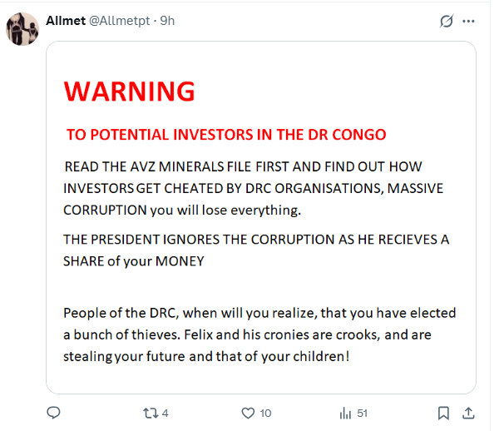This screenshot has width=504, height=431.
Task: Open the three-dot more options menu
Action: click(x=469, y=21)
